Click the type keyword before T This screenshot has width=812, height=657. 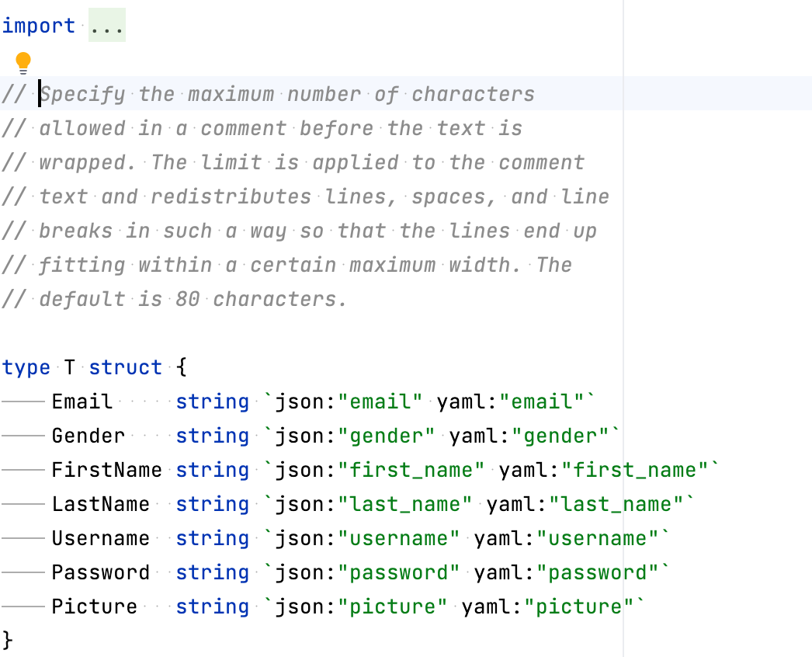[26, 367]
